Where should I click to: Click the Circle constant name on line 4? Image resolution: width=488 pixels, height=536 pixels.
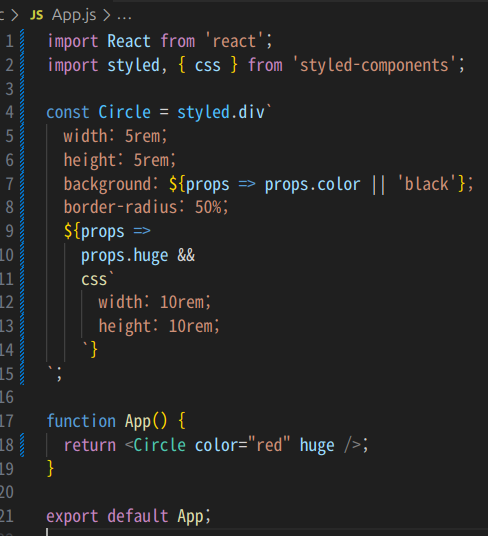click(x=124, y=112)
